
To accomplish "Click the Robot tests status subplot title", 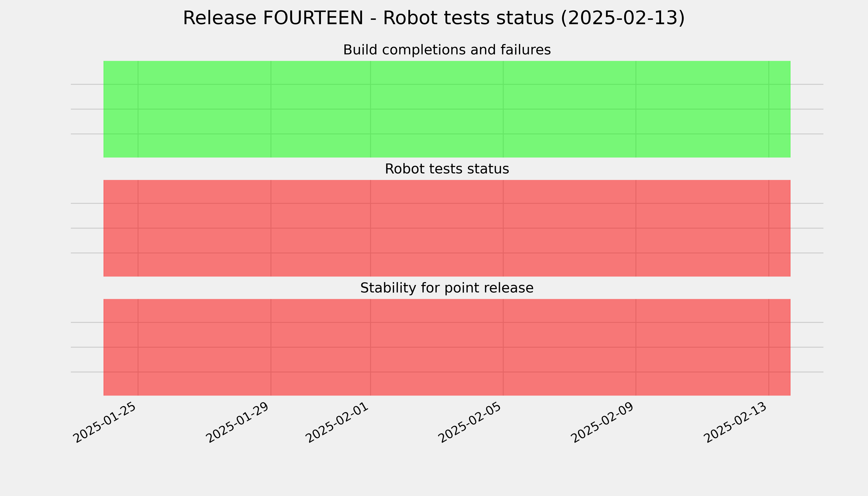I will pyautogui.click(x=447, y=169).
